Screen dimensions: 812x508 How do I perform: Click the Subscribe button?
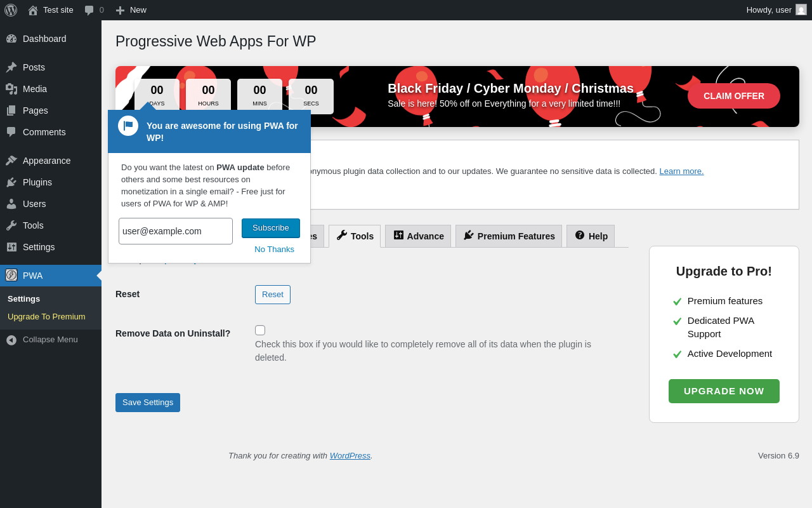(271, 228)
